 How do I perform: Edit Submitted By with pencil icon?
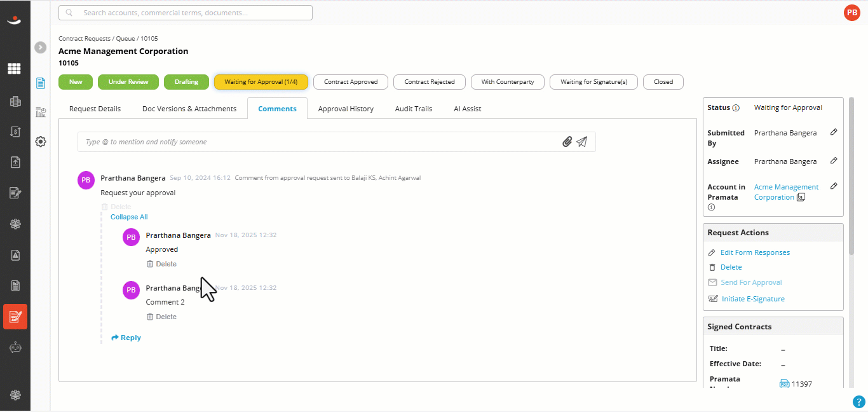834,132
